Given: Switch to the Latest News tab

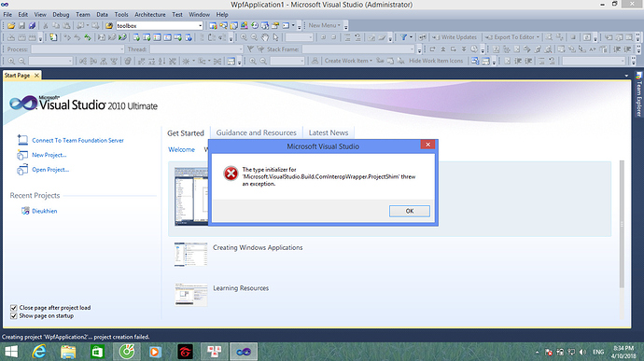Looking at the screenshot, I should click(x=329, y=132).
